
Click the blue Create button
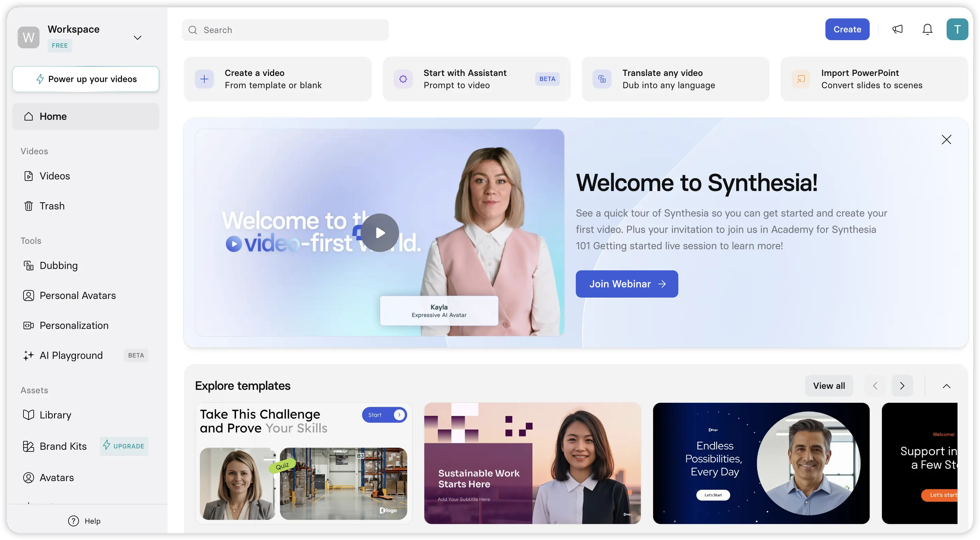[x=847, y=29]
